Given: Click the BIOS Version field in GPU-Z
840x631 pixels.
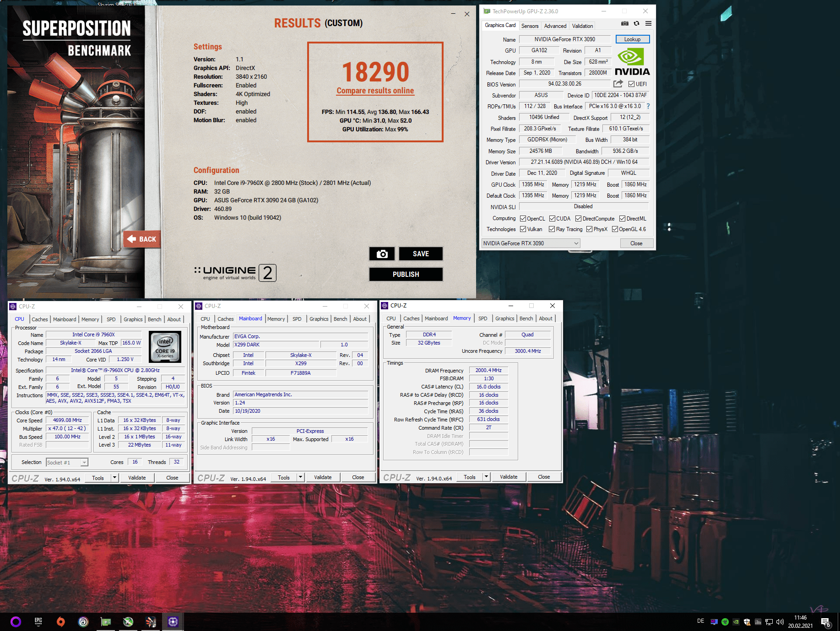Looking at the screenshot, I should point(565,84).
